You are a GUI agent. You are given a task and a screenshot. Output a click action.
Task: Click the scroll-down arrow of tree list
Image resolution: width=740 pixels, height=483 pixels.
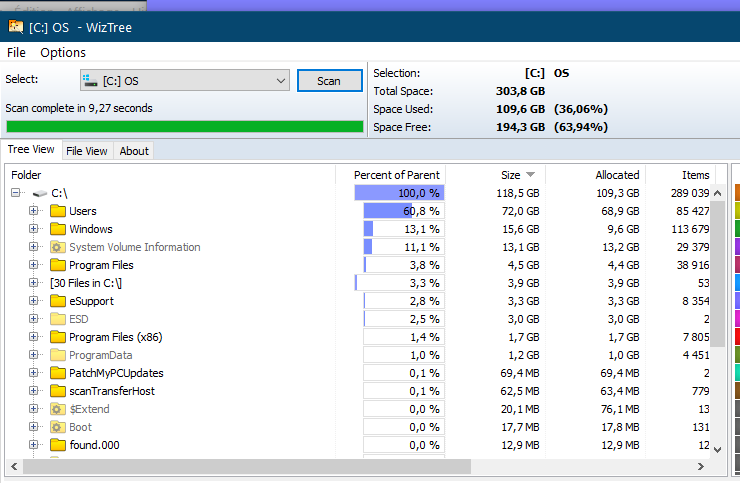(717, 449)
